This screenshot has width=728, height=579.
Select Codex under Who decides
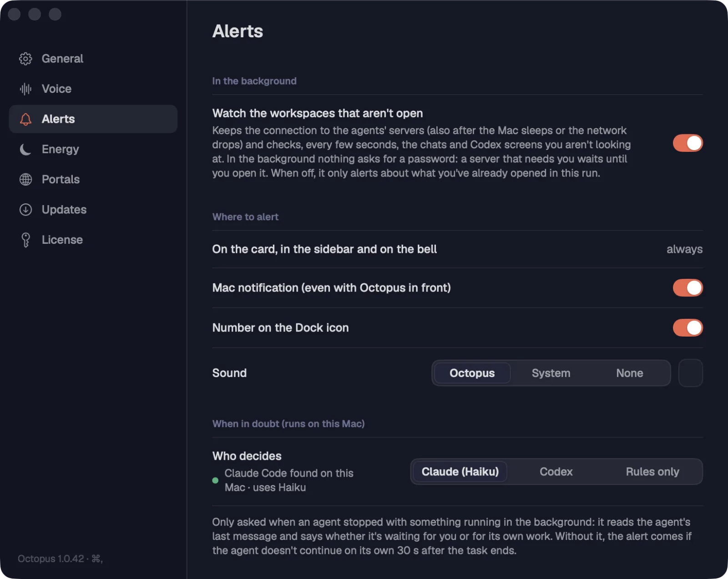tap(556, 472)
